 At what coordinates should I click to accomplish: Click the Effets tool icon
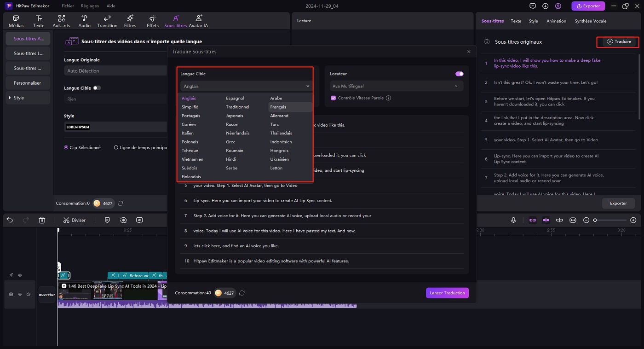click(153, 21)
